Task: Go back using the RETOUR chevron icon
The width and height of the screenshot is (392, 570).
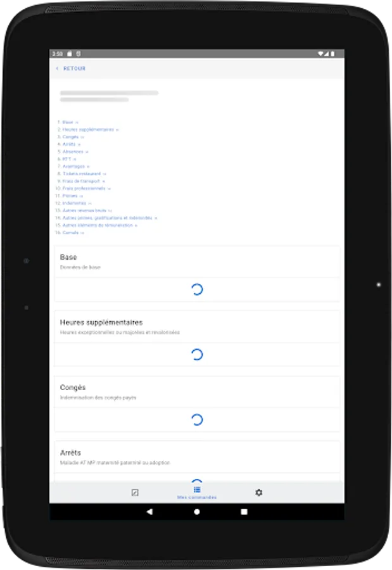Action: tap(57, 68)
